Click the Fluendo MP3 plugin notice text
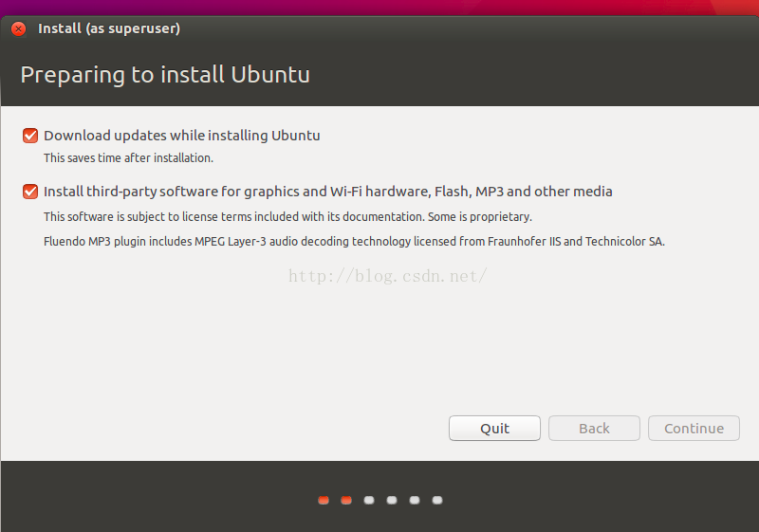The height and width of the screenshot is (532, 759). tap(354, 241)
